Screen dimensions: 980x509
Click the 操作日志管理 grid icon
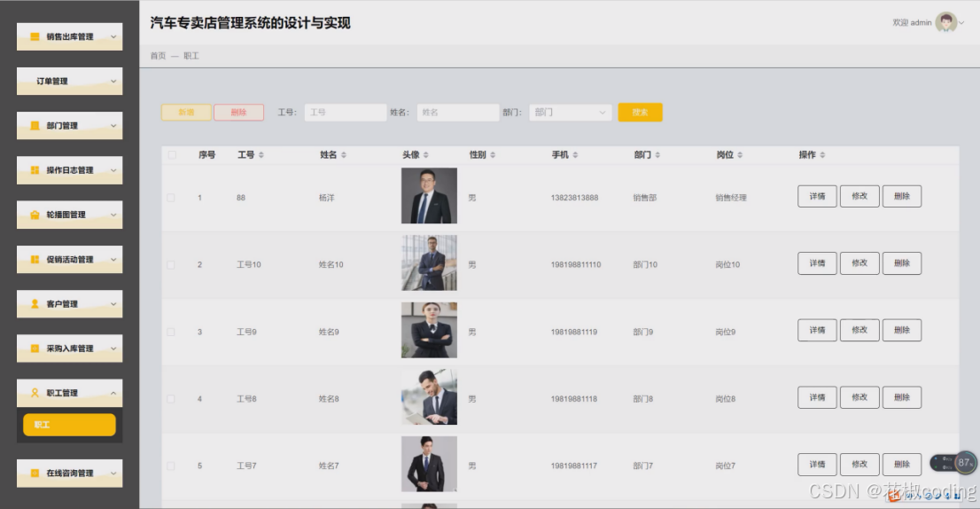pos(35,170)
